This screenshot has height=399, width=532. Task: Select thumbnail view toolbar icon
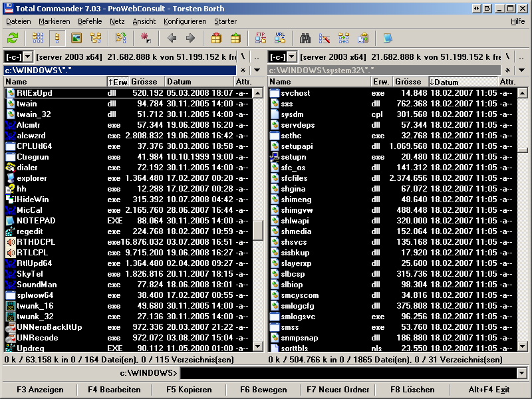pyautogui.click(x=76, y=38)
